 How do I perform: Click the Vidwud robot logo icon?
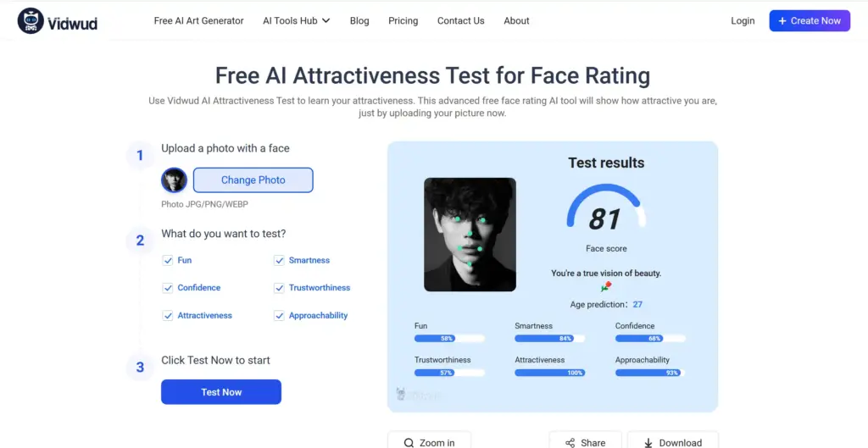coord(31,20)
